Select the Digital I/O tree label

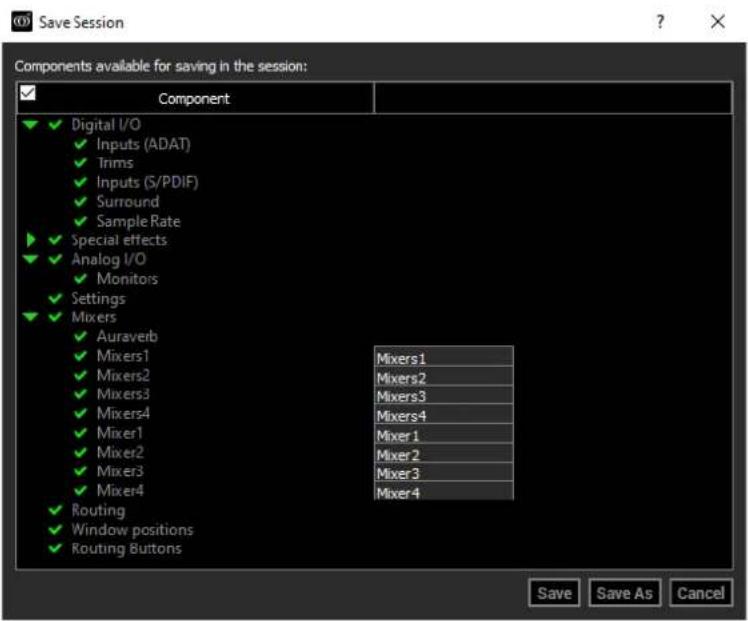106,125
